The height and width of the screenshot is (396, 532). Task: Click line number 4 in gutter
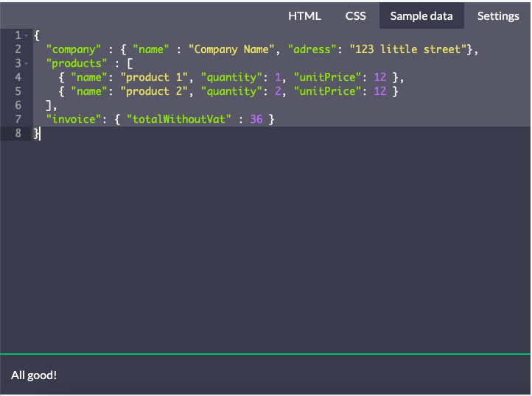[18, 77]
